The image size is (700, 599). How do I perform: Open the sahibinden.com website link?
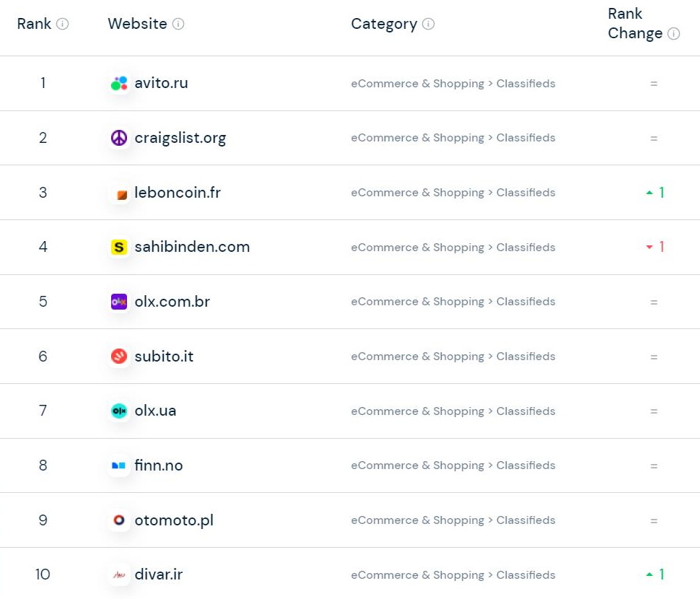[192, 247]
